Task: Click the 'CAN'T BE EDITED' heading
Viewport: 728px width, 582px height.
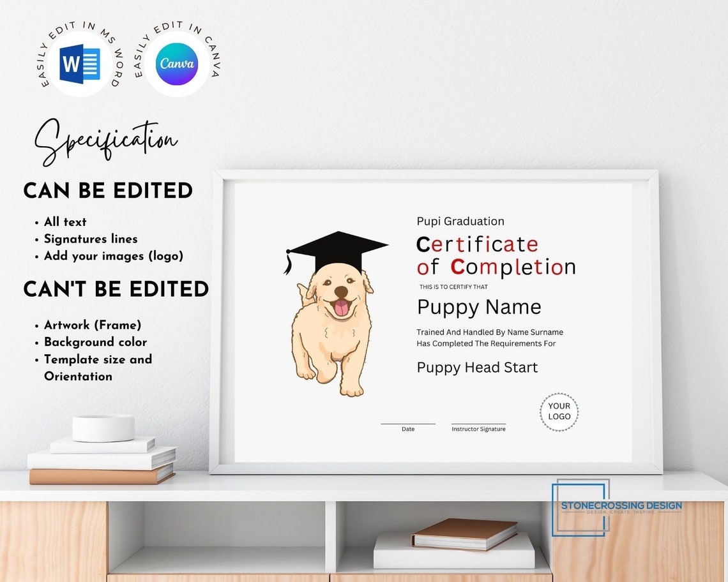Action: tap(116, 289)
